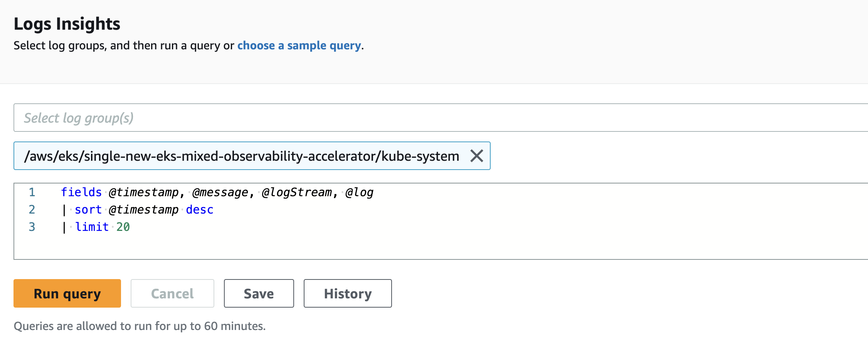Open the Select log group(s) dropdown
The image size is (868, 340).
pos(441,118)
